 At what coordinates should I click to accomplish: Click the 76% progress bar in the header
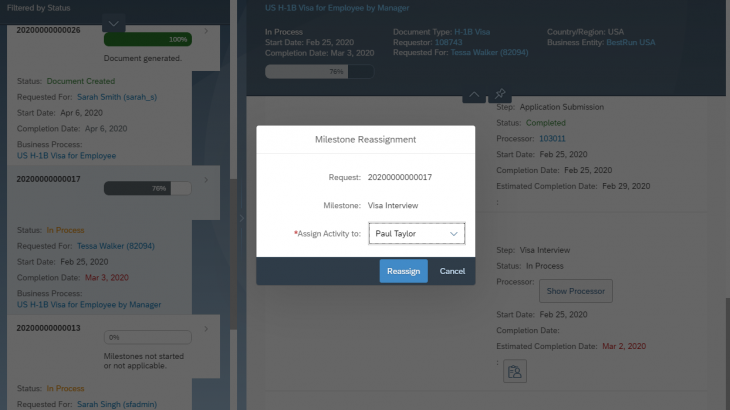tap(319, 72)
